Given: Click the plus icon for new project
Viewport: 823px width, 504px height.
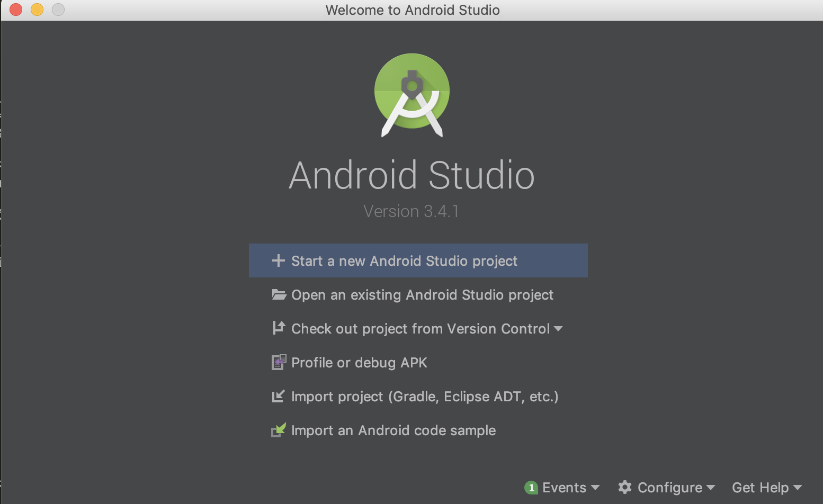Looking at the screenshot, I should 279,260.
